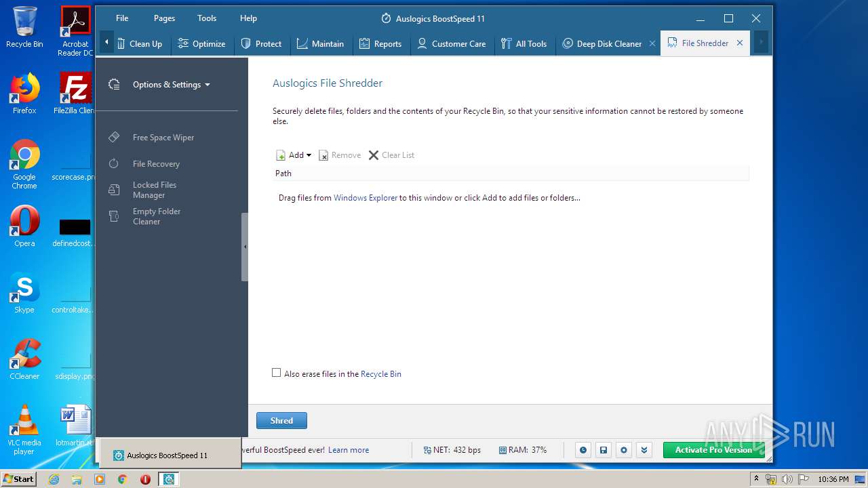Open Chrome from the taskbar
The width and height of the screenshot is (868, 488).
[x=123, y=479]
